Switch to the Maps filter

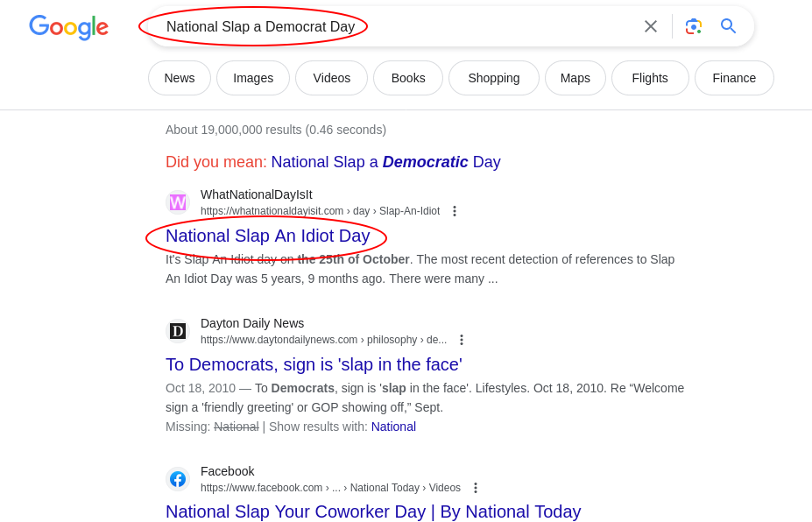click(575, 78)
